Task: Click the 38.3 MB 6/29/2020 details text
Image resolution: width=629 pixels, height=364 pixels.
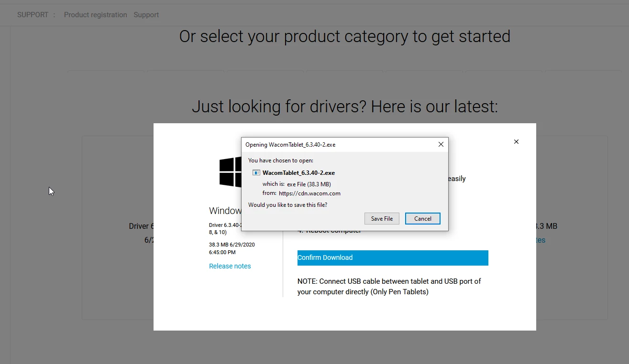Action: point(232,248)
